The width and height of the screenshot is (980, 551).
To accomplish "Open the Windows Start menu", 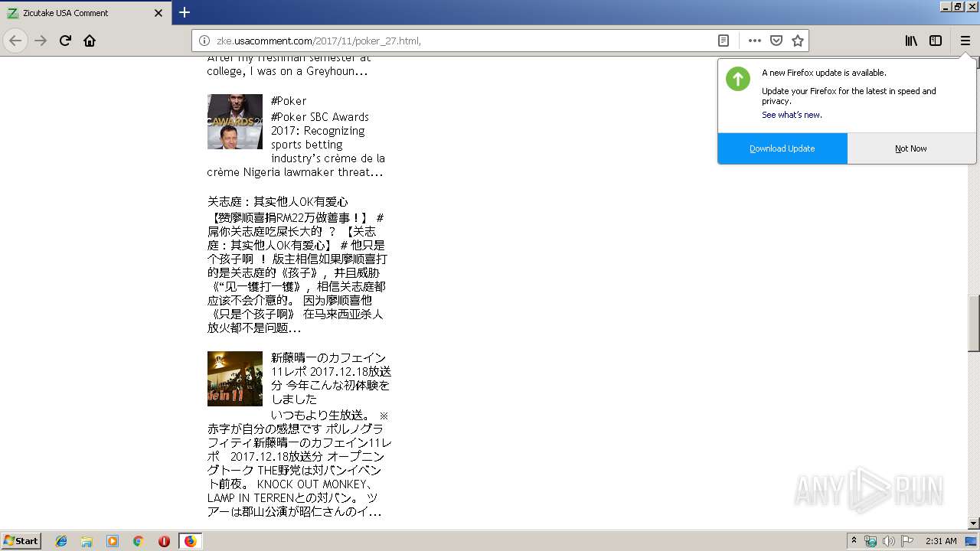I will pos(21,541).
